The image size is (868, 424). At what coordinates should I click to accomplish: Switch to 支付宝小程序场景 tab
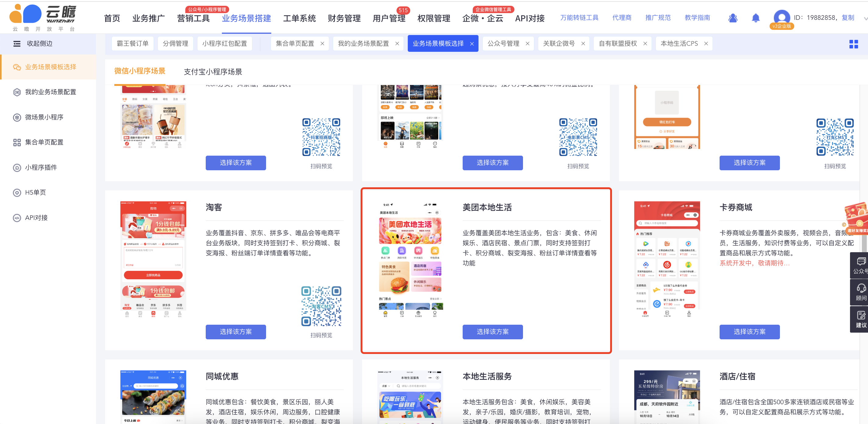coord(213,71)
